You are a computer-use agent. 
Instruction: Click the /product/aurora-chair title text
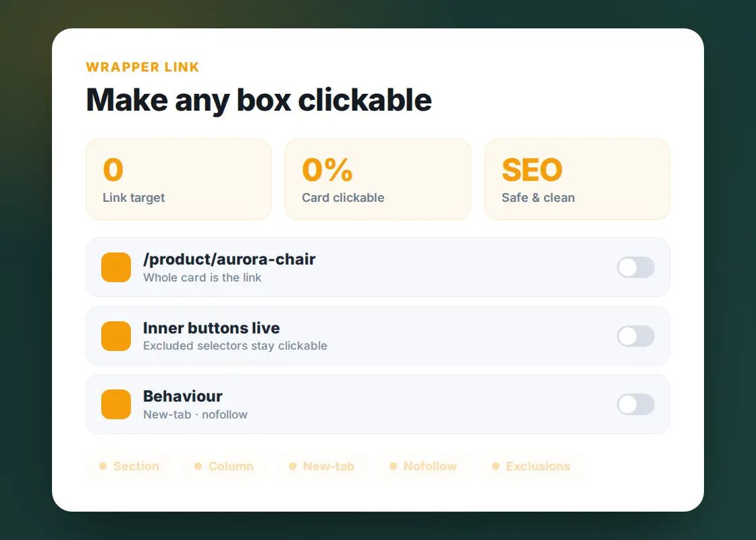click(229, 259)
